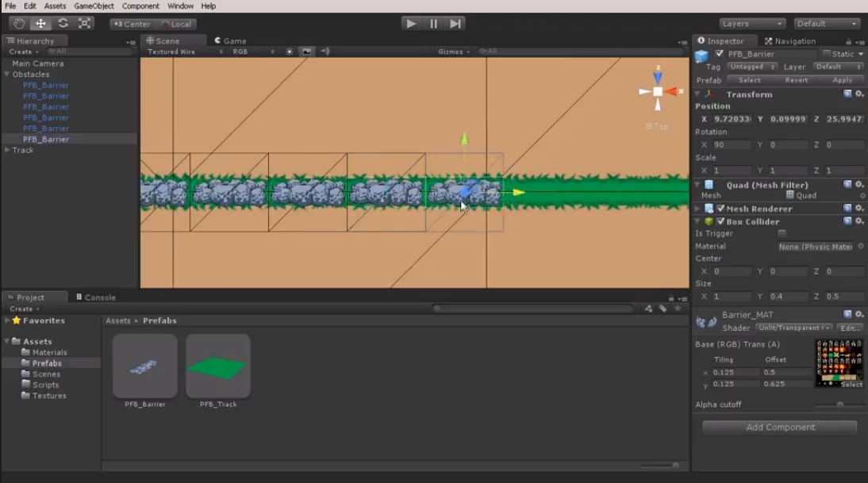The width and height of the screenshot is (868, 483).
Task: Toggle Local coordinate button
Action: [x=177, y=25]
